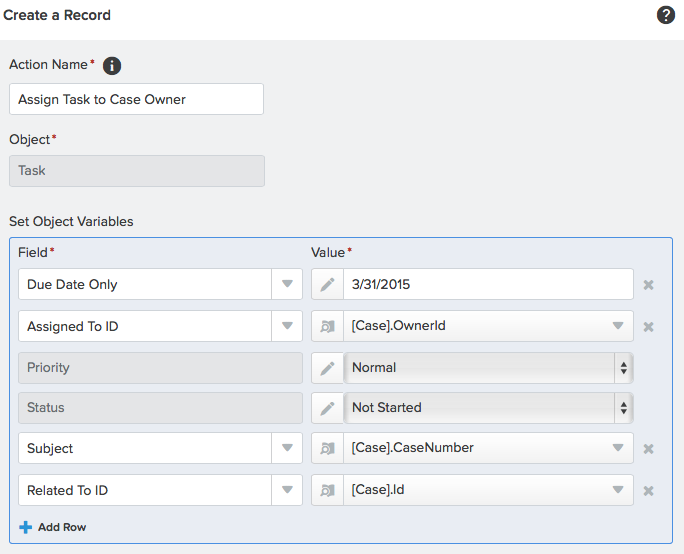Click the Action Name info icon

click(x=112, y=66)
